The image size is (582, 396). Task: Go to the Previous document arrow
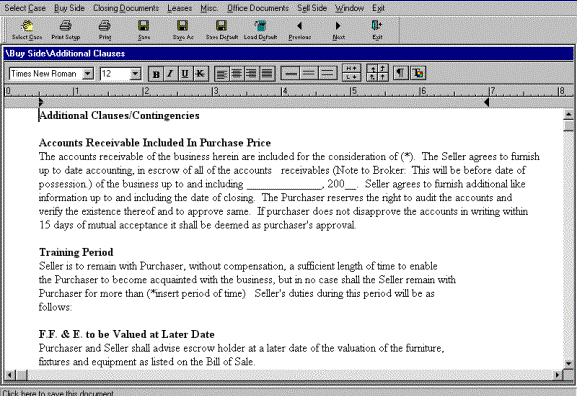(x=300, y=29)
